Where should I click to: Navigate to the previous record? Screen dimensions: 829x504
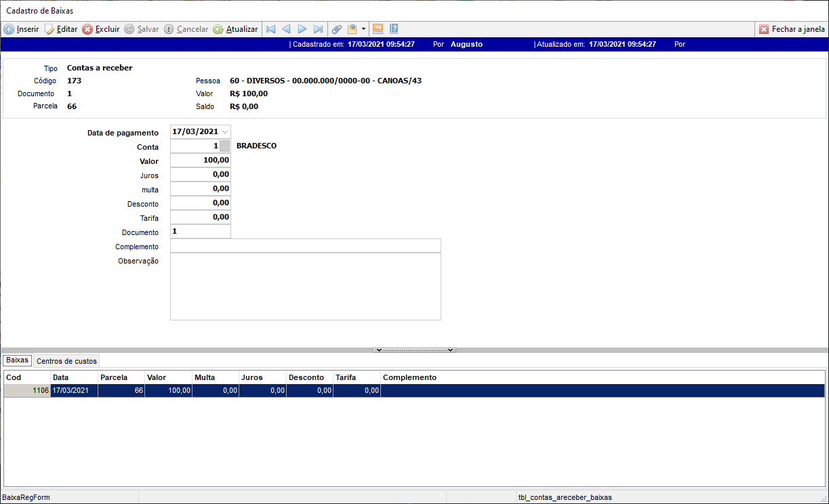[286, 29]
